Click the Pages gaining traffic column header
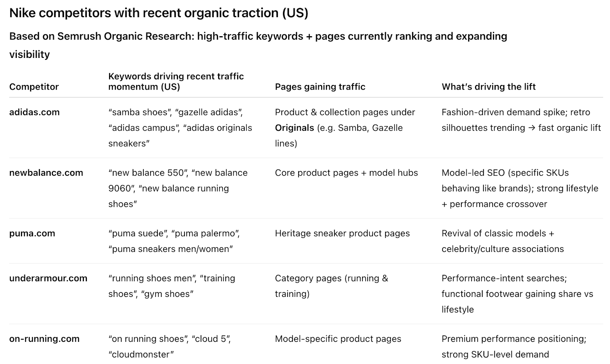 pos(320,87)
